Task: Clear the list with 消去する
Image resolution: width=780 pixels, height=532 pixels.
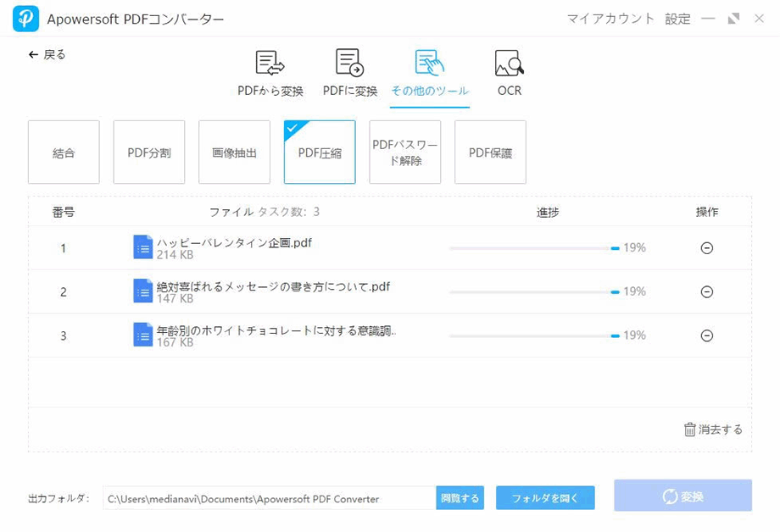Action: [x=713, y=429]
